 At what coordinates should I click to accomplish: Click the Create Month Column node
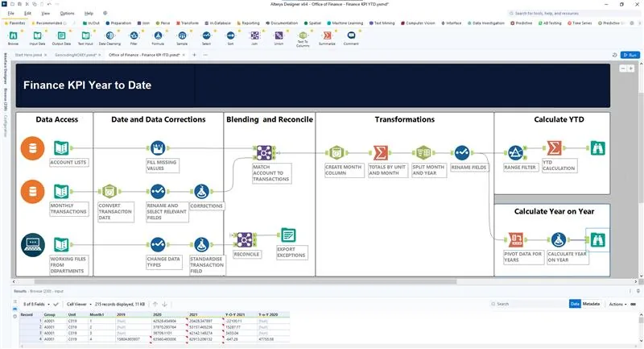point(336,152)
